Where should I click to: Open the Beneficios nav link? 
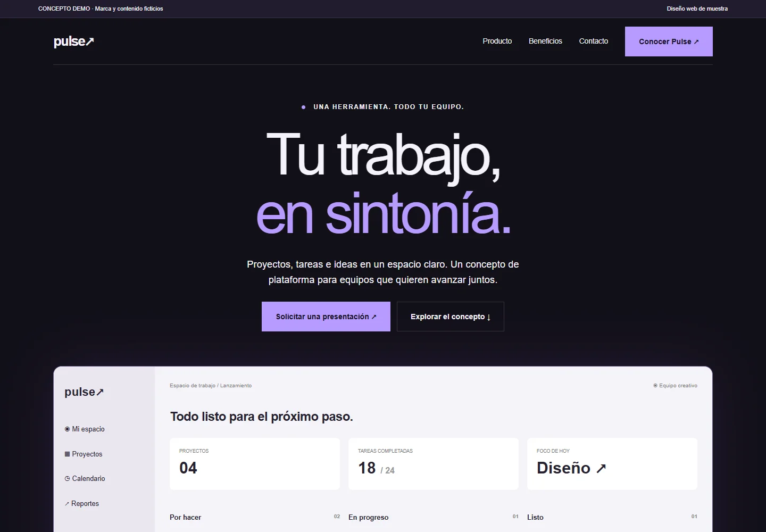tap(545, 41)
